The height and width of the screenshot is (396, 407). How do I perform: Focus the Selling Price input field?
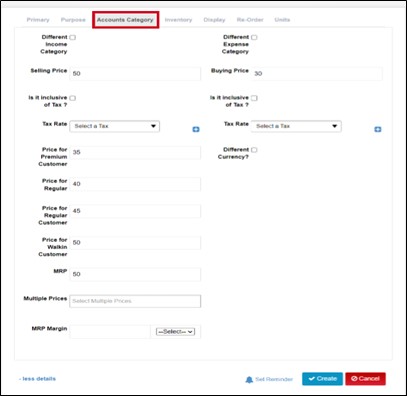tap(135, 74)
